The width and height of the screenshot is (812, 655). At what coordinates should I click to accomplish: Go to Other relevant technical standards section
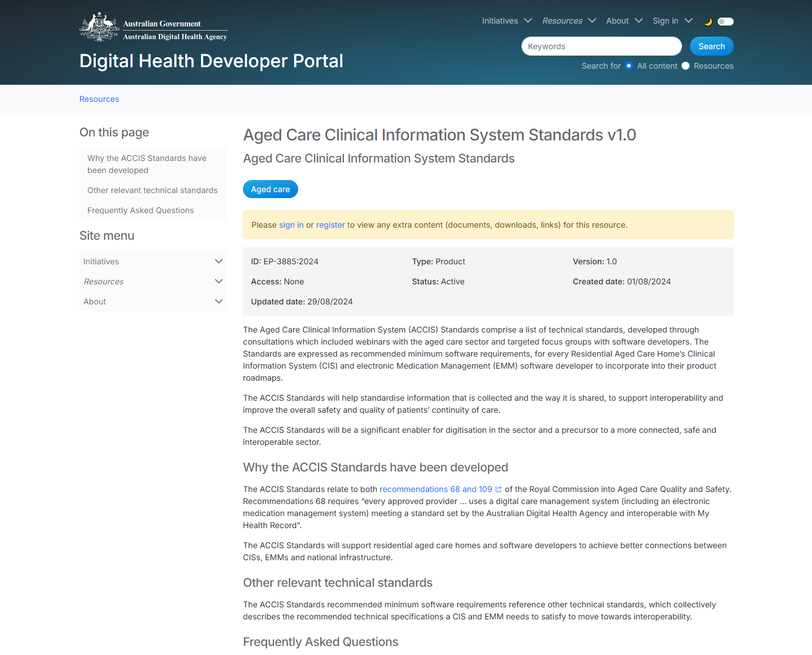(152, 191)
